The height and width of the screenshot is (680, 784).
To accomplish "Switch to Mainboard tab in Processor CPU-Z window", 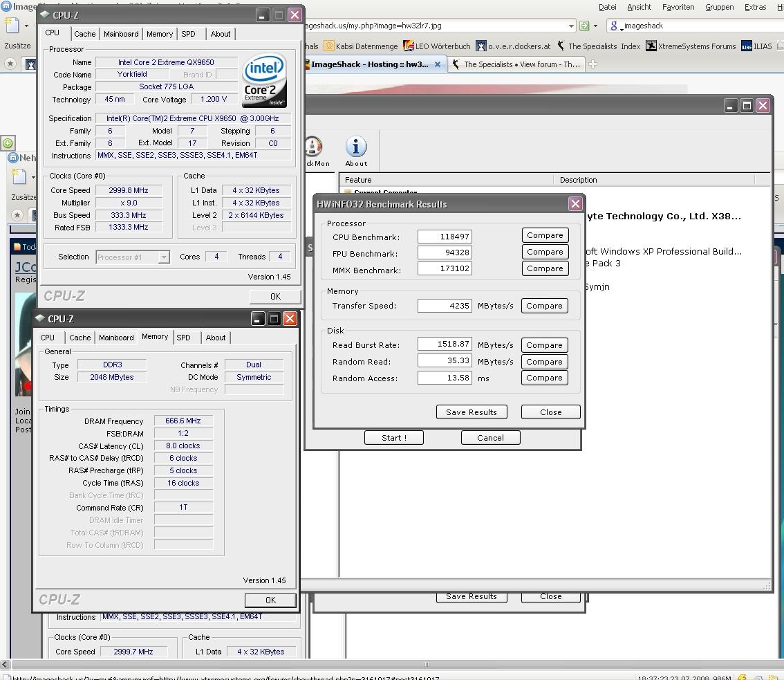I will pos(121,34).
